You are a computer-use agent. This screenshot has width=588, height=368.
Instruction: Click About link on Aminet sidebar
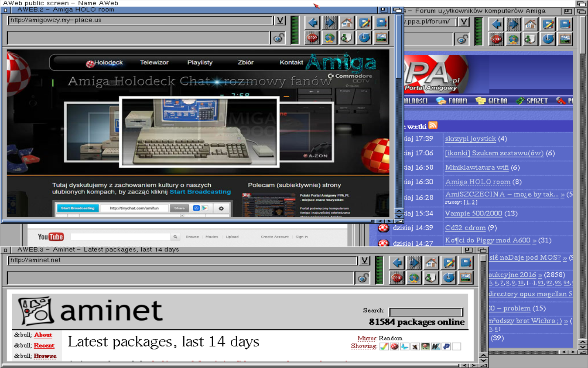(x=43, y=335)
